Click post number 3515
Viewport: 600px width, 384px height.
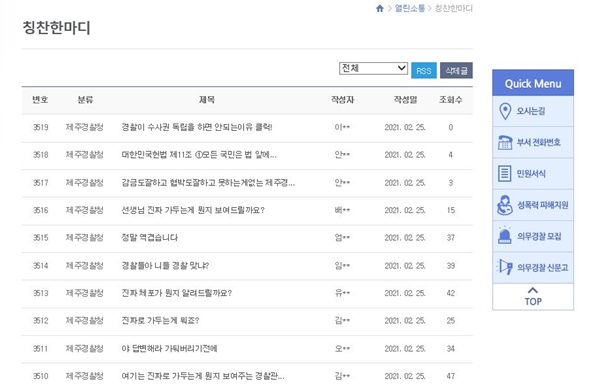(41, 238)
